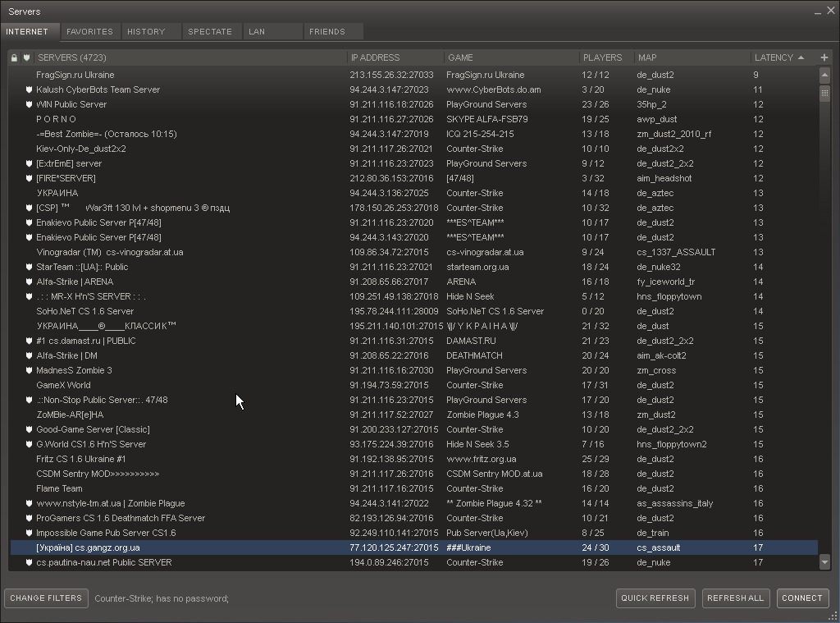
Task: Sort by the IP Address column header
Action: click(395, 57)
